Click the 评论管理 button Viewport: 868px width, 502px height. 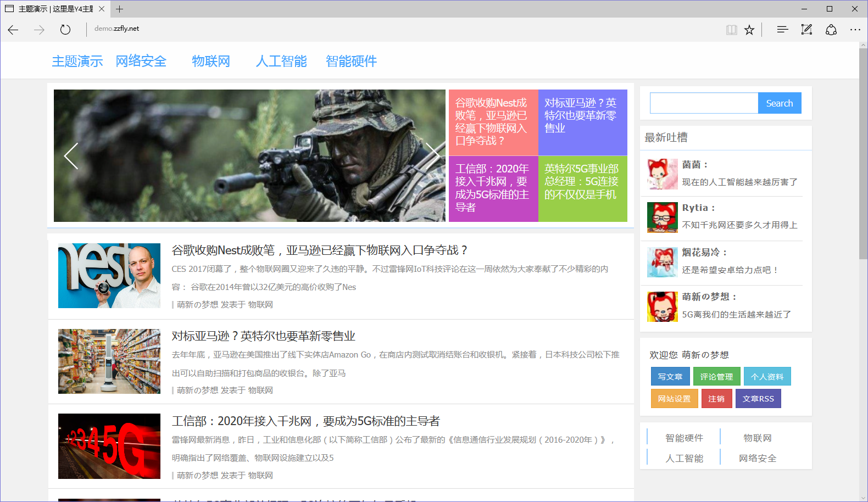(717, 376)
